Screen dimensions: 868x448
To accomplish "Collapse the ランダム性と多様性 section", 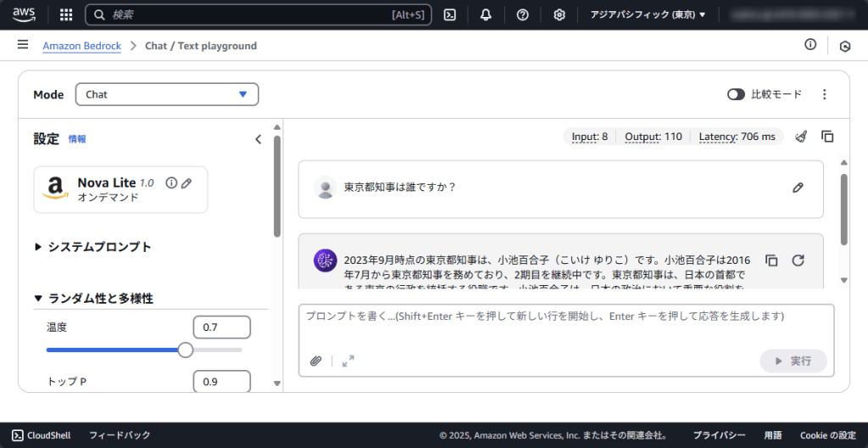I will tap(94, 299).
